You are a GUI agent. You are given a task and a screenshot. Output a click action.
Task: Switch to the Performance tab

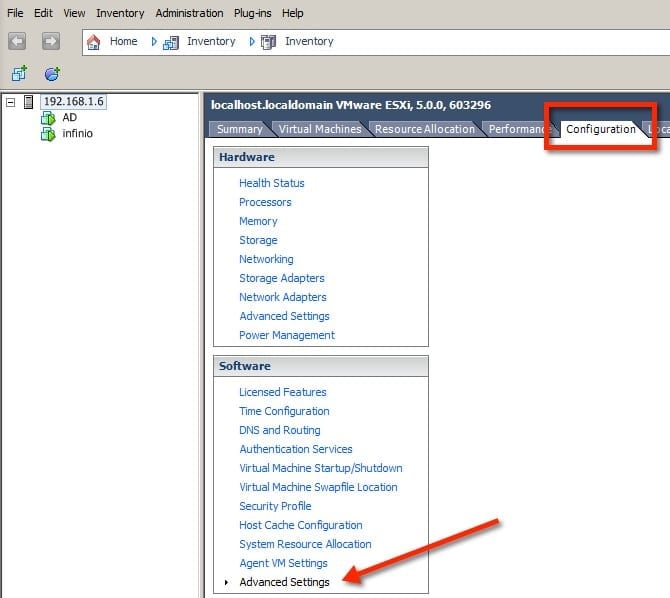(x=520, y=129)
